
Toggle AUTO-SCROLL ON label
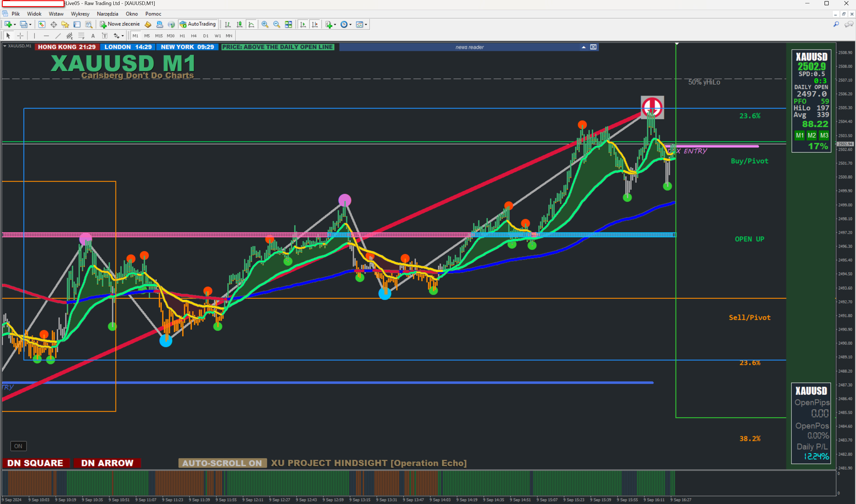pyautogui.click(x=222, y=463)
